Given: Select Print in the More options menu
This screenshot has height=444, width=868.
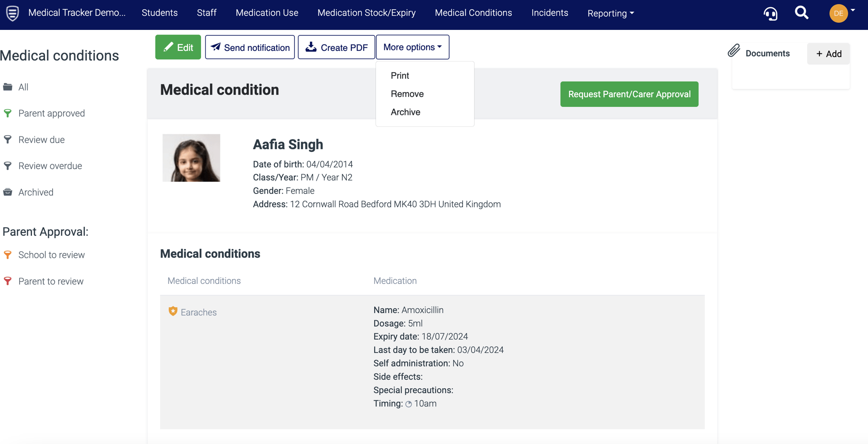Looking at the screenshot, I should click(400, 75).
